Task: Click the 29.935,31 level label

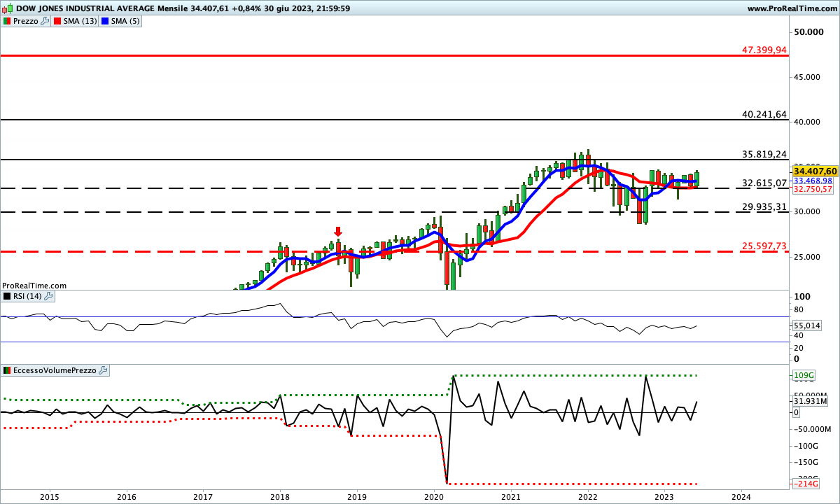Action: (764, 207)
